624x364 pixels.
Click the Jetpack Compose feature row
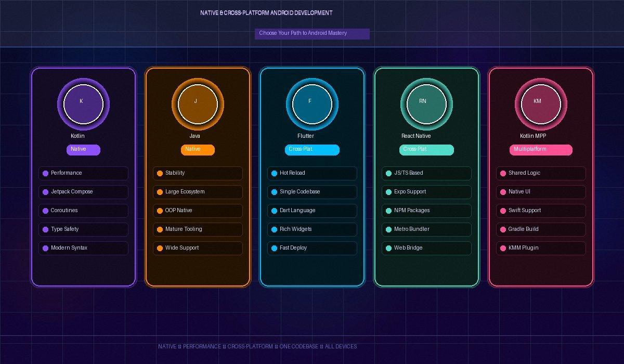point(83,192)
